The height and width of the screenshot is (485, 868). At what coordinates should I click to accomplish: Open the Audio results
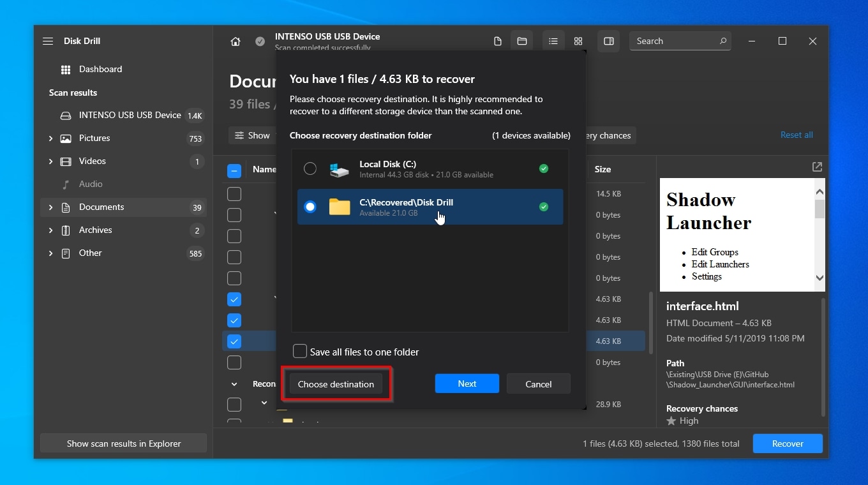(123, 184)
